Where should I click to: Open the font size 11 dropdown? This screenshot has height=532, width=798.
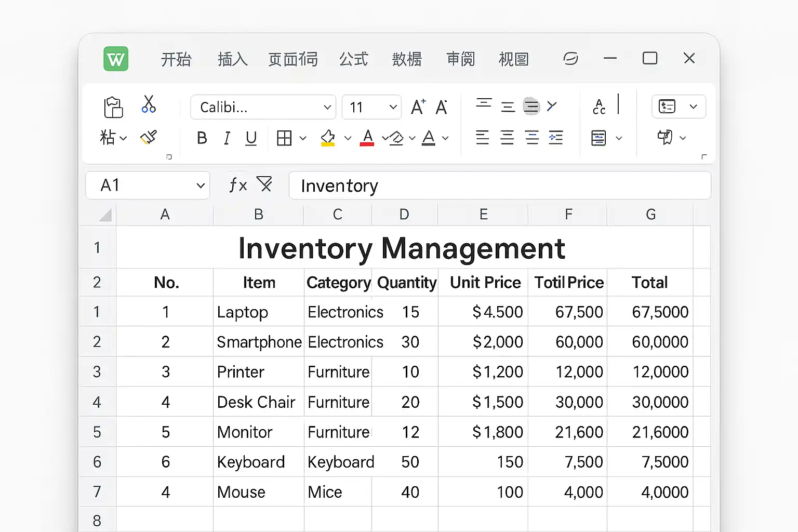[x=393, y=108]
